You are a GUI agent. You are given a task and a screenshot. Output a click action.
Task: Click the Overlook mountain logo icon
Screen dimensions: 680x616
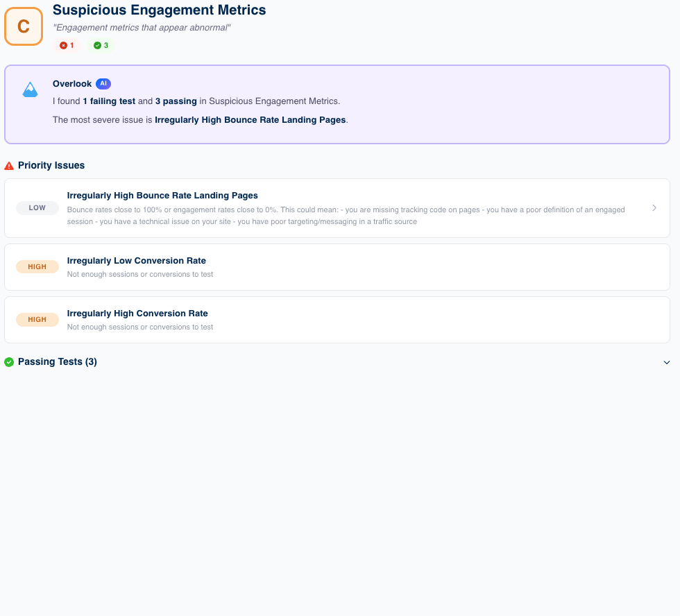click(x=30, y=89)
